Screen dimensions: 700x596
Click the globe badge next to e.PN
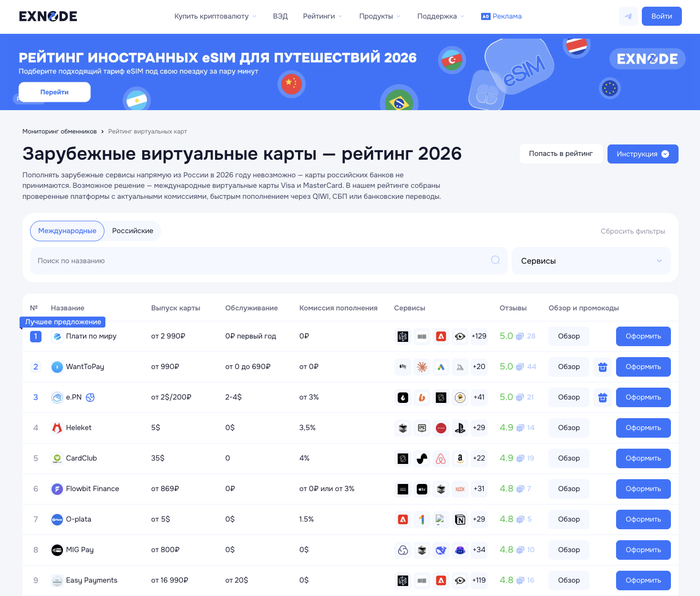[x=90, y=397]
